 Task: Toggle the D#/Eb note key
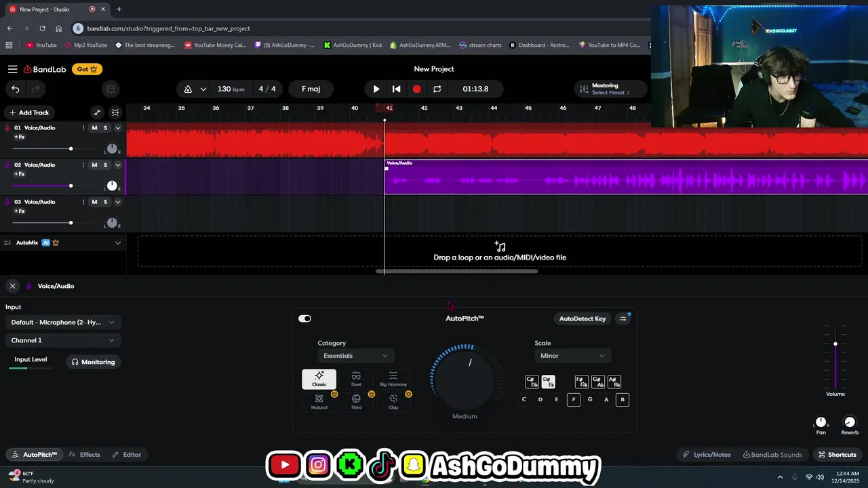point(548,382)
